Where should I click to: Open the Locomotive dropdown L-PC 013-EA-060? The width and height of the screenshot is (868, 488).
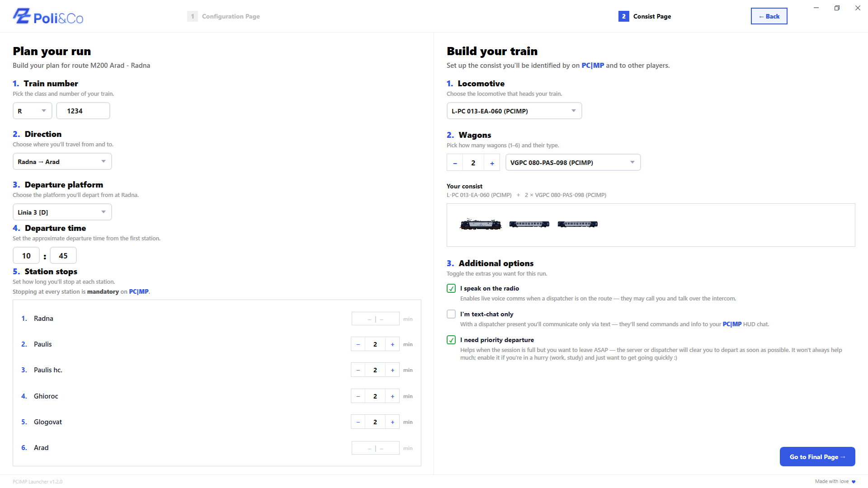coord(514,111)
